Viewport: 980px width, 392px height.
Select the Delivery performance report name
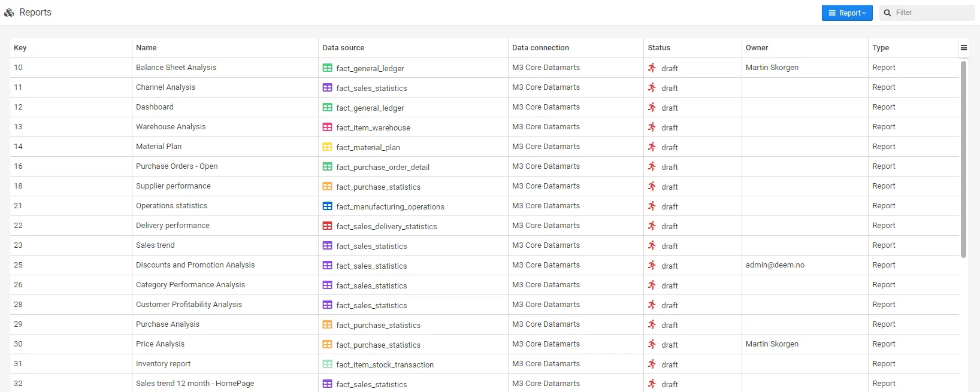tap(173, 226)
